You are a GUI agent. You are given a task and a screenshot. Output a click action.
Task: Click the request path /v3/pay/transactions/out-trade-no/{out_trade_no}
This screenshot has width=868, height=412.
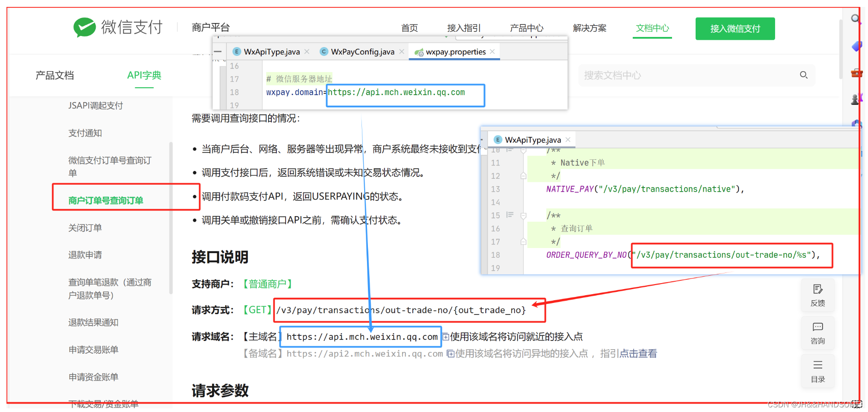pos(401,310)
